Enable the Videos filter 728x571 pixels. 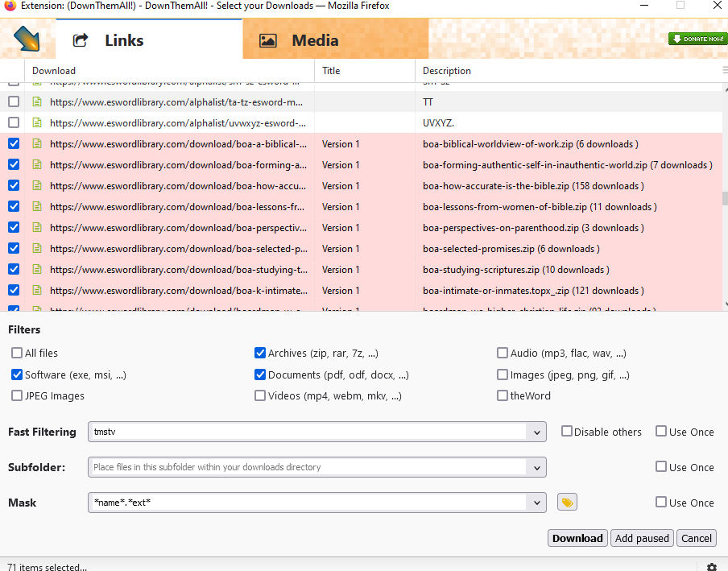click(260, 395)
